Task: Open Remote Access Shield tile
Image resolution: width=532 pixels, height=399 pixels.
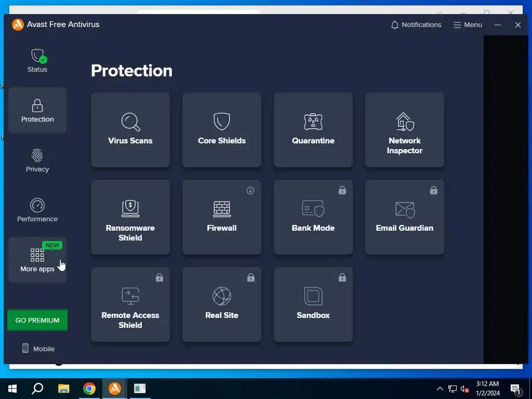Action: click(x=130, y=304)
